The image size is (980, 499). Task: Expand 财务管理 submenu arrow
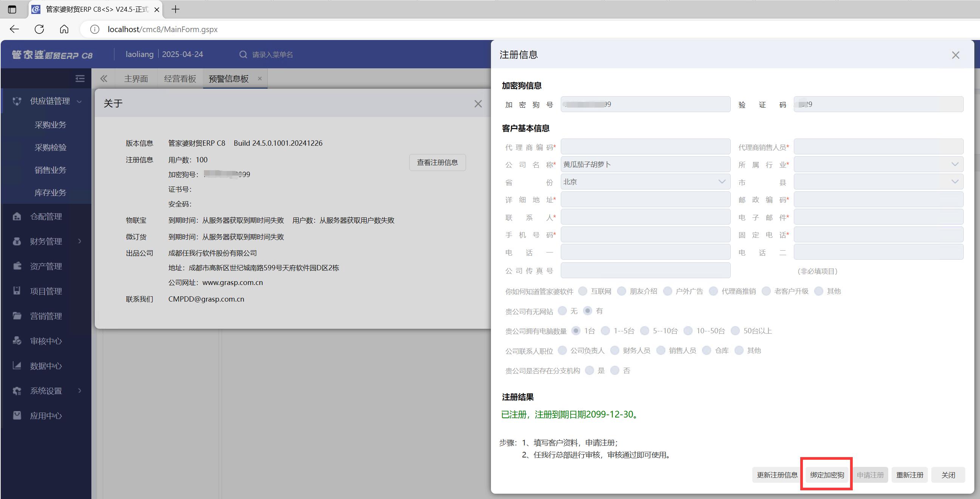[x=80, y=241]
